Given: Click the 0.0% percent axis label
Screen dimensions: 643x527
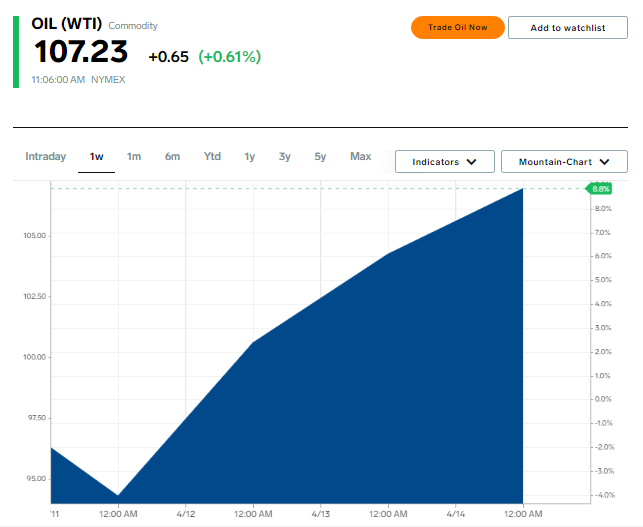Looking at the screenshot, I should 603,399.
